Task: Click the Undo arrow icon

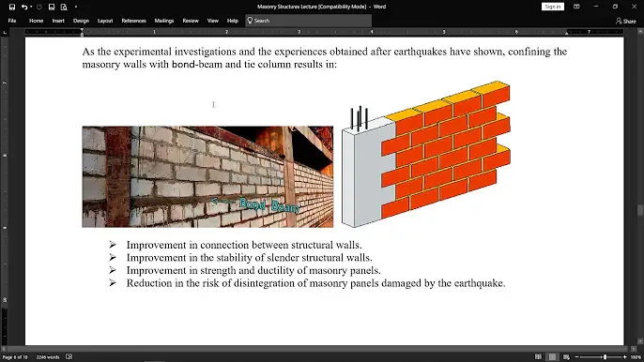Action: click(x=24, y=7)
